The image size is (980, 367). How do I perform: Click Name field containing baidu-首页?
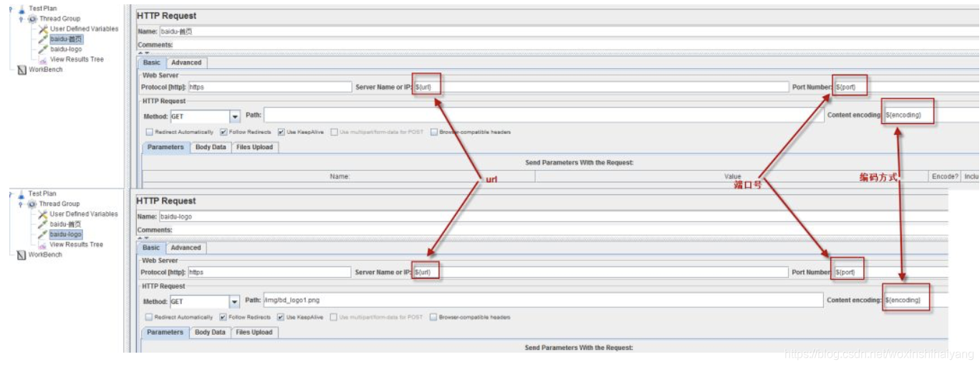pyautogui.click(x=569, y=32)
